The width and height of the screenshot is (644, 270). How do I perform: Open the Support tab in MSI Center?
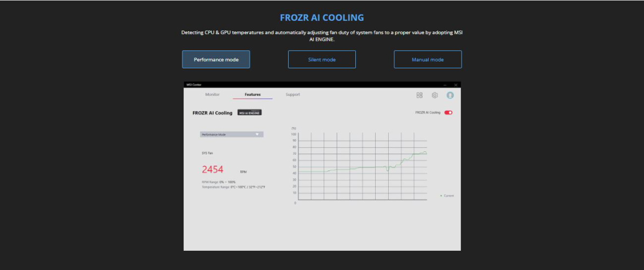click(293, 94)
